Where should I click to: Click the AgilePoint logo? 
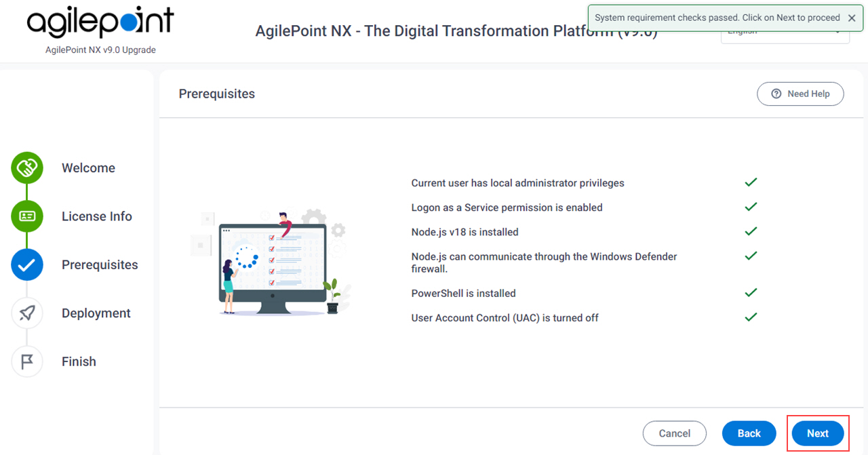100,23
